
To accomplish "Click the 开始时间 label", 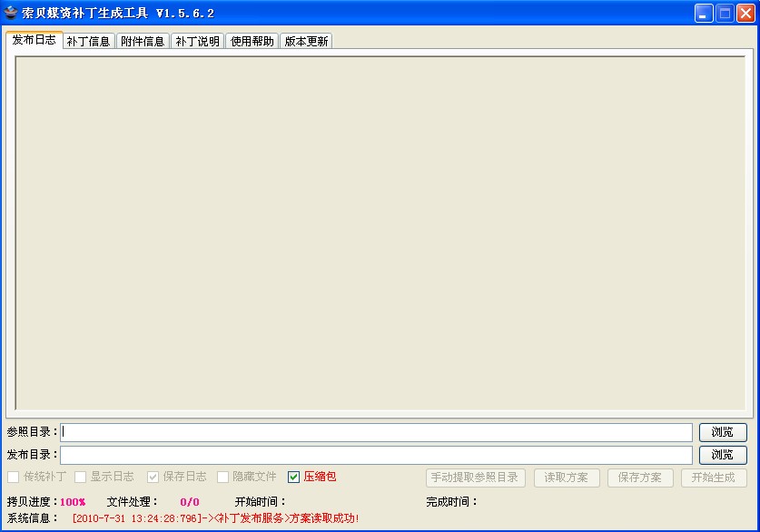I will coord(260,502).
